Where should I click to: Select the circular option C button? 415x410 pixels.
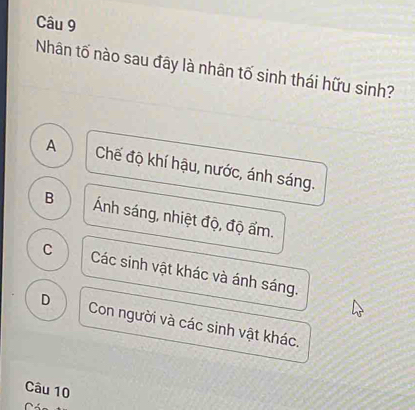pyautogui.click(x=48, y=250)
